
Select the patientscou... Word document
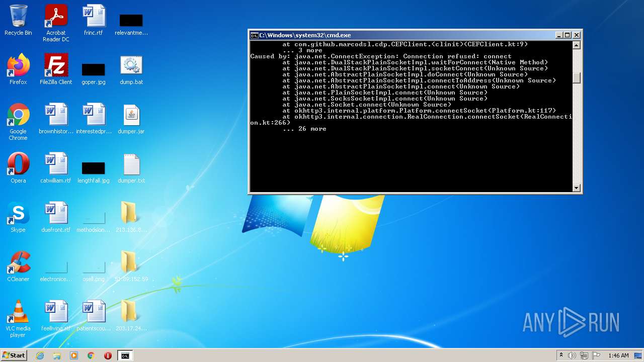pyautogui.click(x=94, y=316)
